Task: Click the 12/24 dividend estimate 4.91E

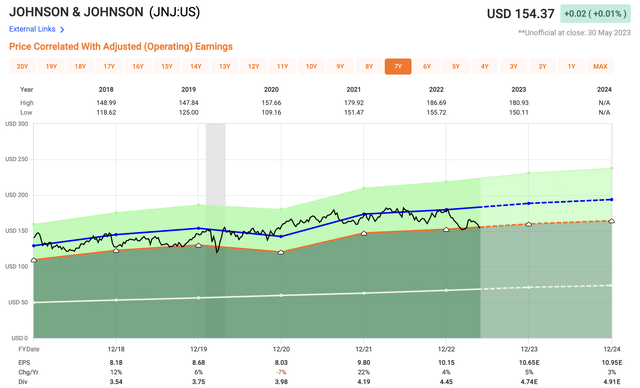Action: coord(611,382)
